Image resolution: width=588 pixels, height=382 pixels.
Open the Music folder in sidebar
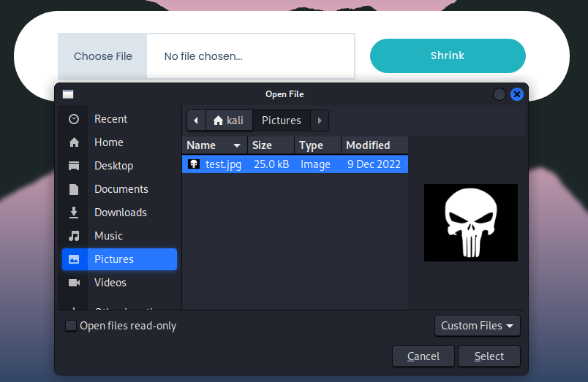[x=120, y=236]
